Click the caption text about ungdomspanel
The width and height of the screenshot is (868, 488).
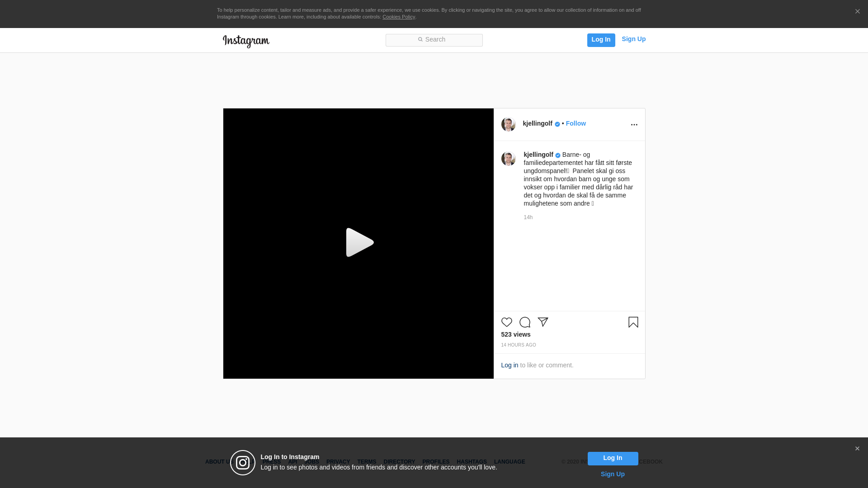tap(578, 179)
